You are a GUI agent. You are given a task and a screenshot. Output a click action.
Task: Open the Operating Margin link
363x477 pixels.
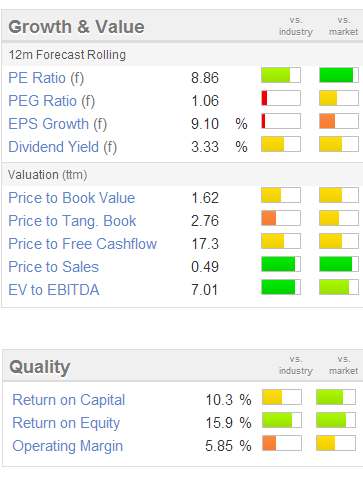68,446
